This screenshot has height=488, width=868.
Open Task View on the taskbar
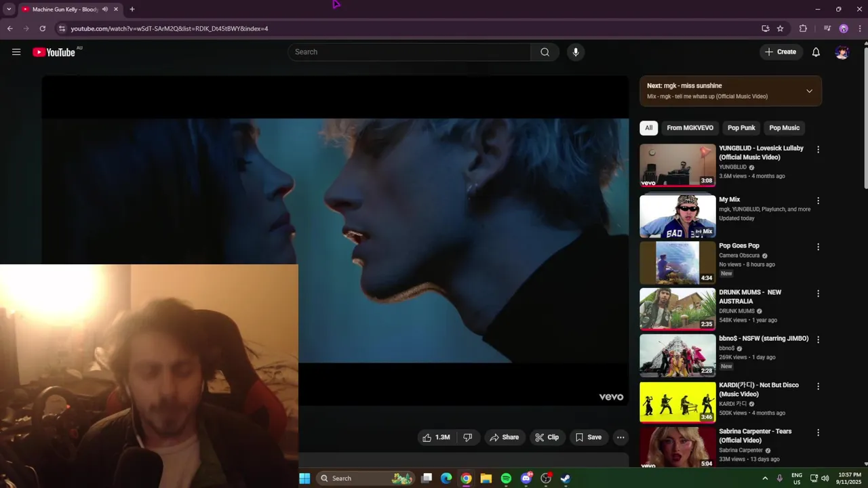(427, 479)
